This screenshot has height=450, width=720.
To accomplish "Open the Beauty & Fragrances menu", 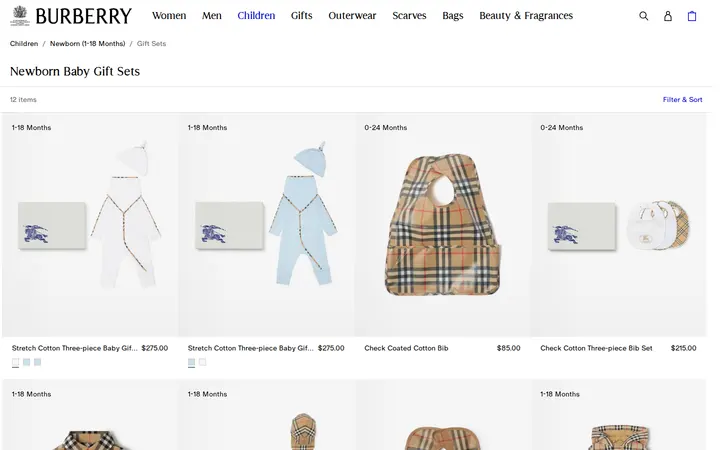I will [526, 16].
